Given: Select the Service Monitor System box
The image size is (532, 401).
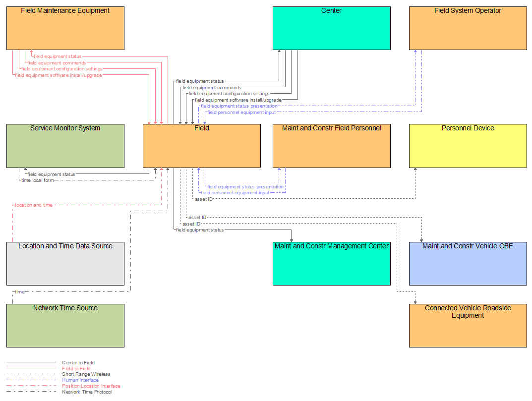Looking at the screenshot, I should pos(65,146).
